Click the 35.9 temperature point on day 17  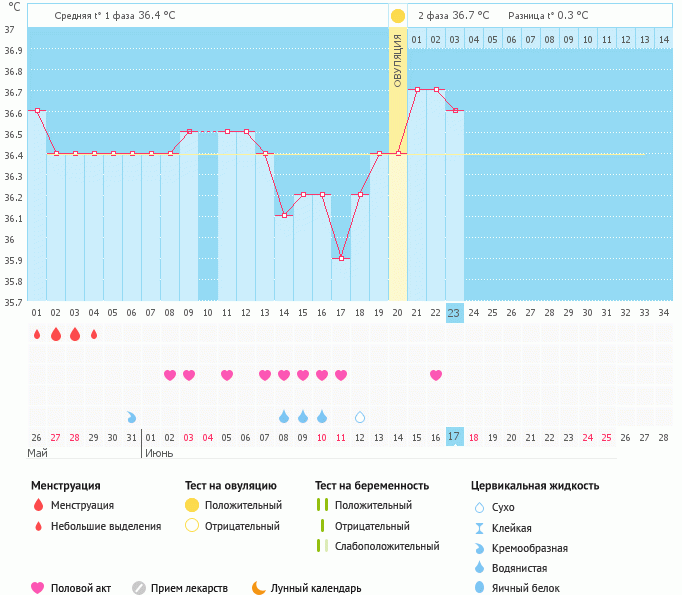(x=341, y=258)
